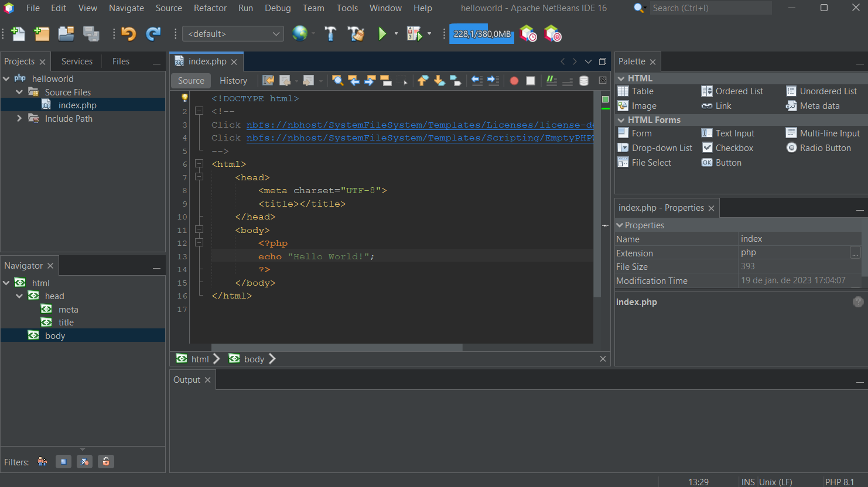This screenshot has height=487, width=868.
Task: Toggle bookmark on current line
Action: pyautogui.click(x=456, y=81)
